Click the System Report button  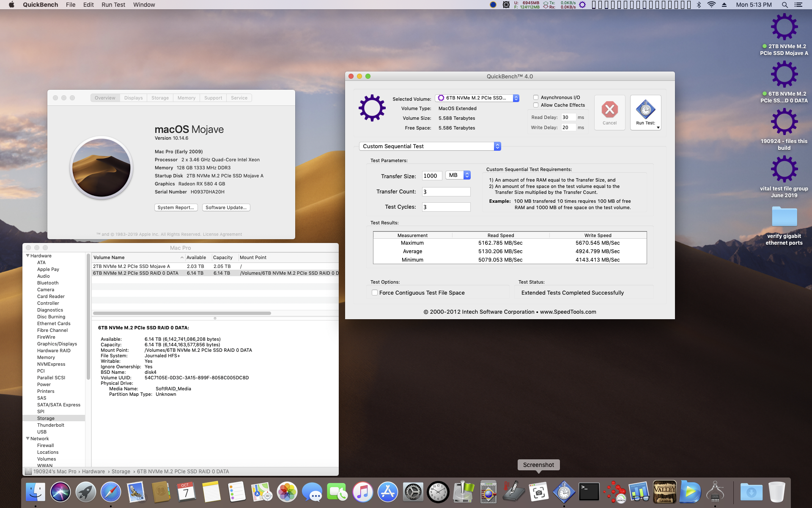click(x=176, y=207)
